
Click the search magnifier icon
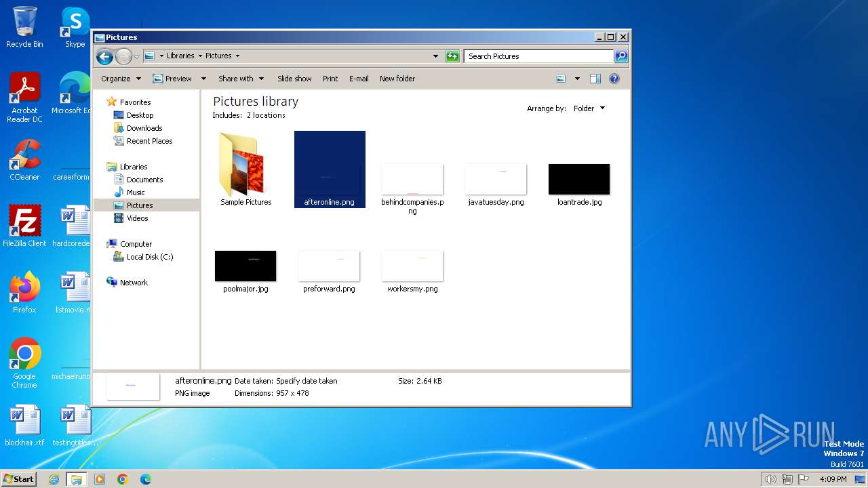coord(620,56)
